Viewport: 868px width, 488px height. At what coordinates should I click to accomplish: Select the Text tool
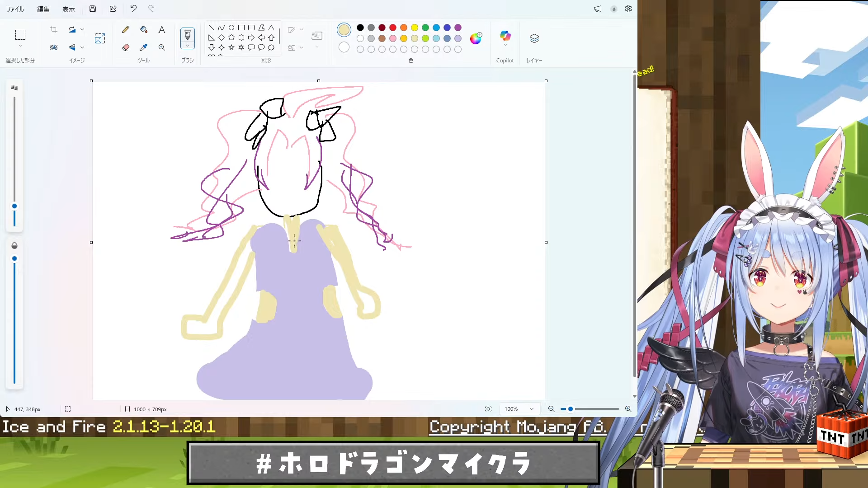tap(161, 30)
